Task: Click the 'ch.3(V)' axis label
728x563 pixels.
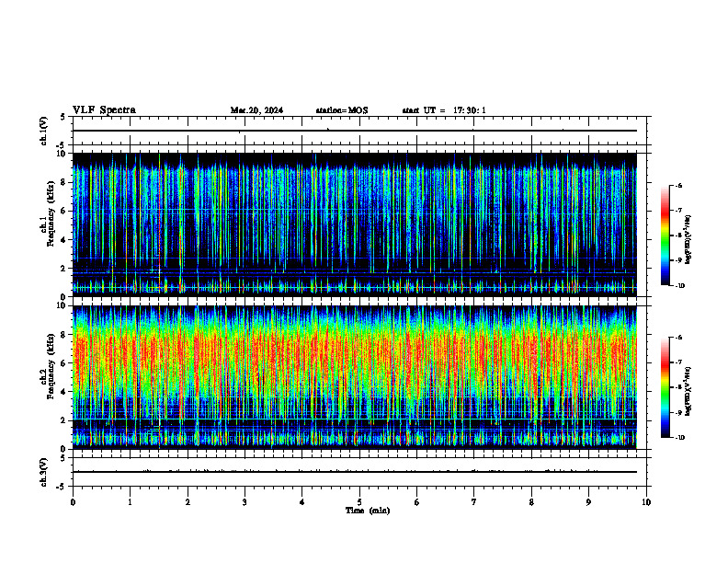Action: [x=44, y=473]
